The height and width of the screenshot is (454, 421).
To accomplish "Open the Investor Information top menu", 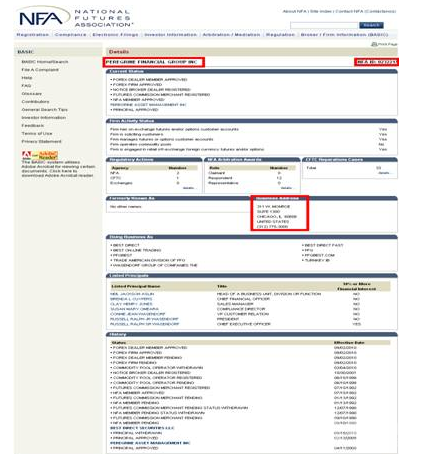I will tap(170, 35).
